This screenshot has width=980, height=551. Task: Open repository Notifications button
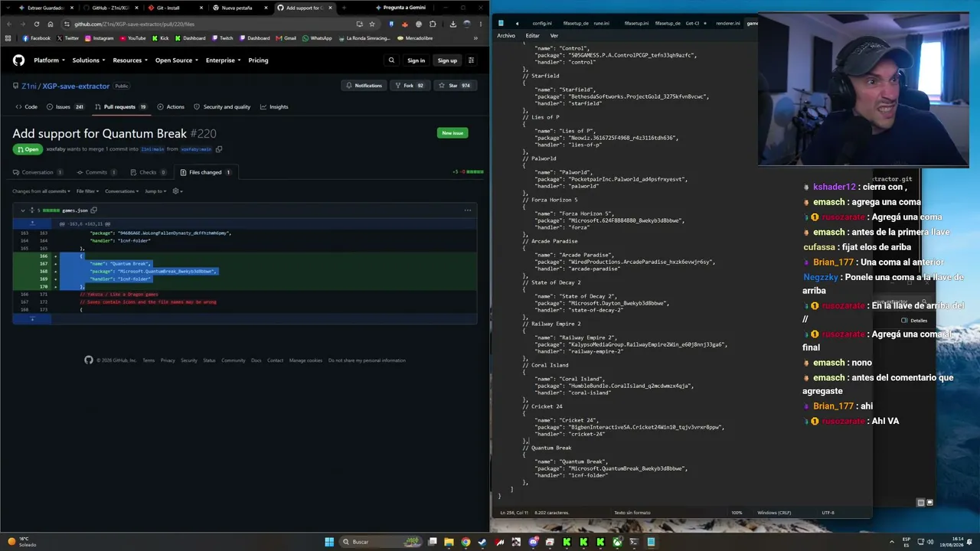pos(364,86)
